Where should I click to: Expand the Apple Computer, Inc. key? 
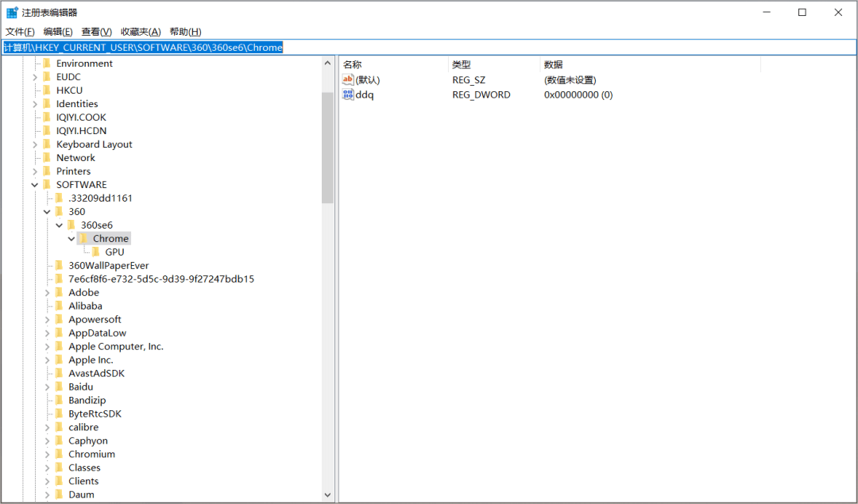tap(47, 347)
